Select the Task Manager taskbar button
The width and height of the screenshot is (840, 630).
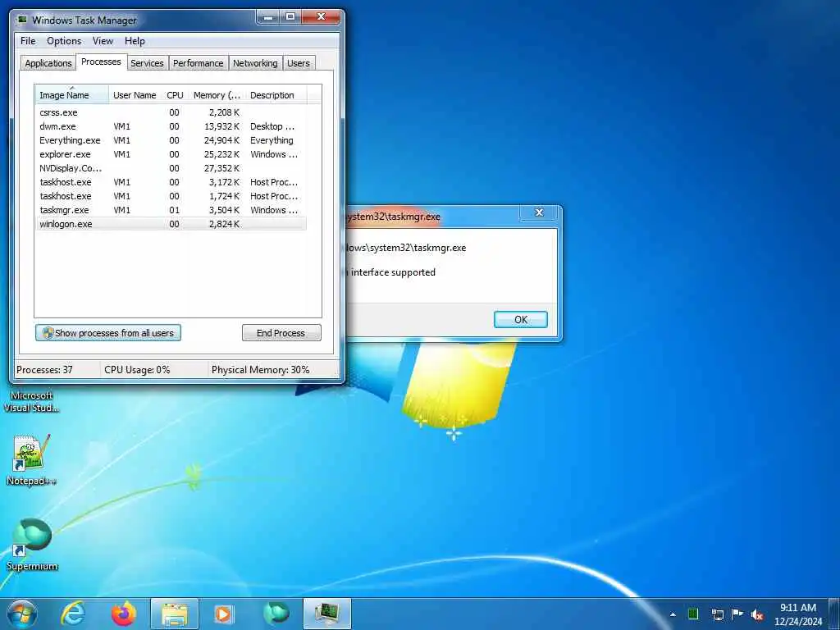pos(326,614)
